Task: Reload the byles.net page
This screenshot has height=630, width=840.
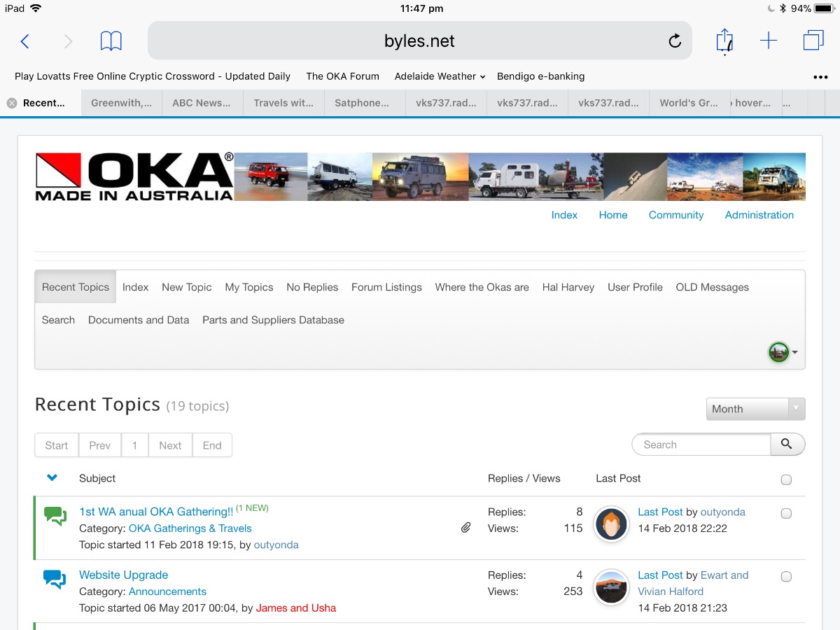Action: click(x=675, y=41)
